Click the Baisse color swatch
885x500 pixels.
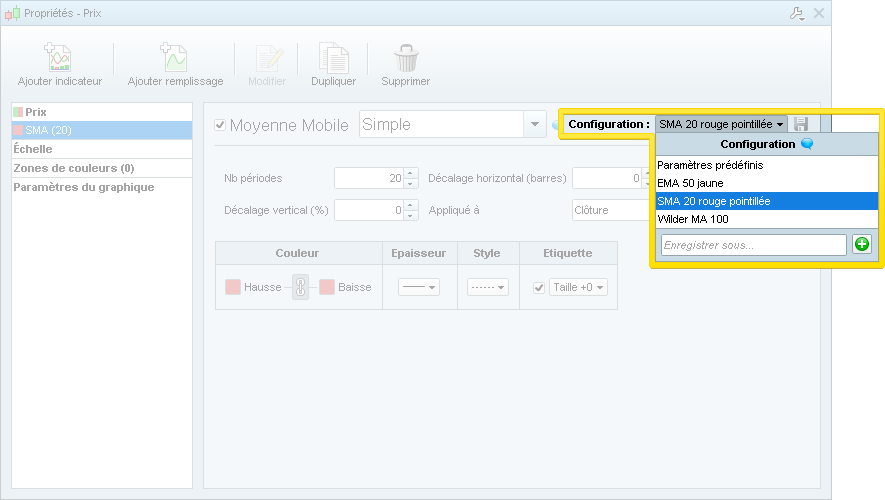pyautogui.click(x=327, y=287)
